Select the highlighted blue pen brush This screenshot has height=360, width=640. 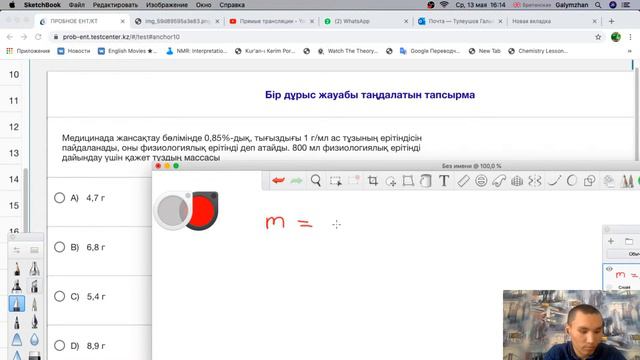click(x=17, y=304)
